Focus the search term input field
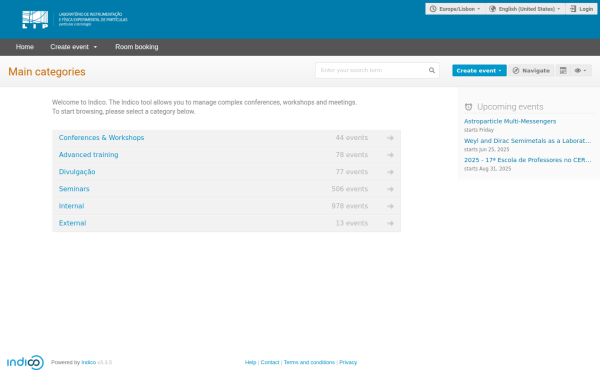The width and height of the screenshot is (600, 375). (377, 70)
